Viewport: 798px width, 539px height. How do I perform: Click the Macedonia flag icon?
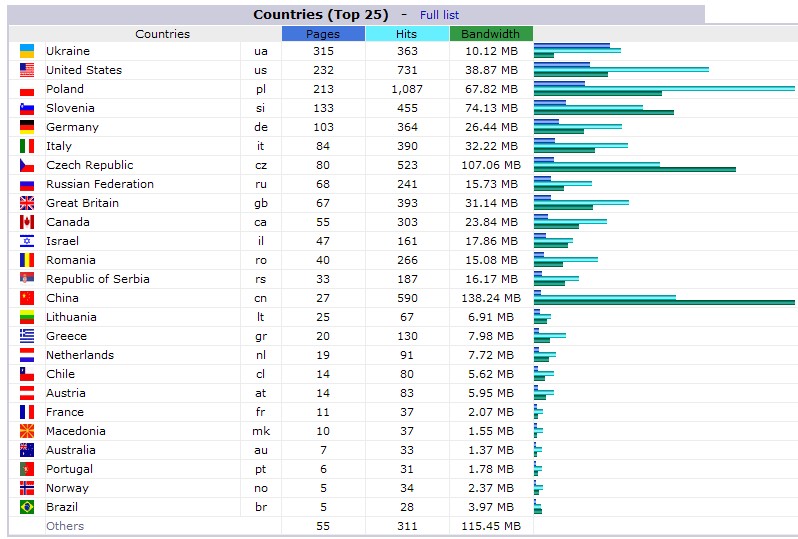point(27,431)
